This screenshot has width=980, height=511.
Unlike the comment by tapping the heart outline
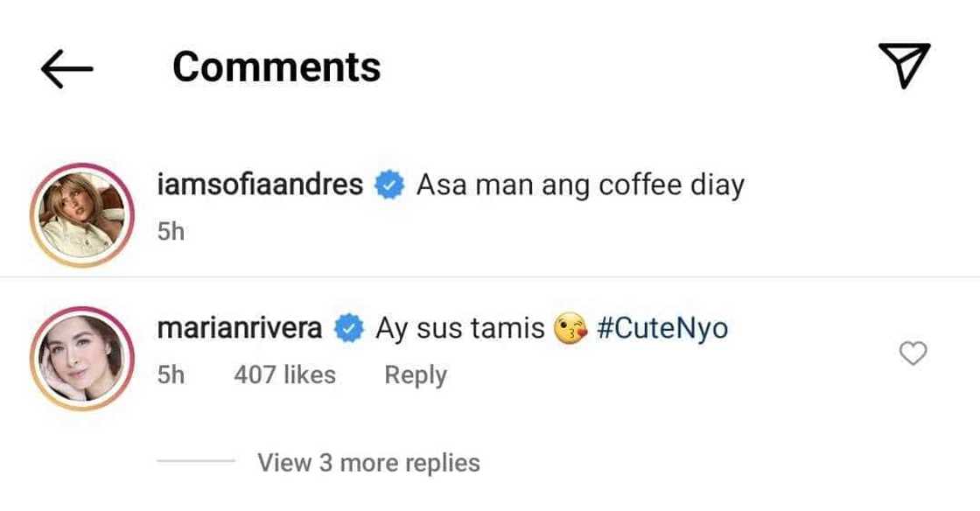(913, 353)
